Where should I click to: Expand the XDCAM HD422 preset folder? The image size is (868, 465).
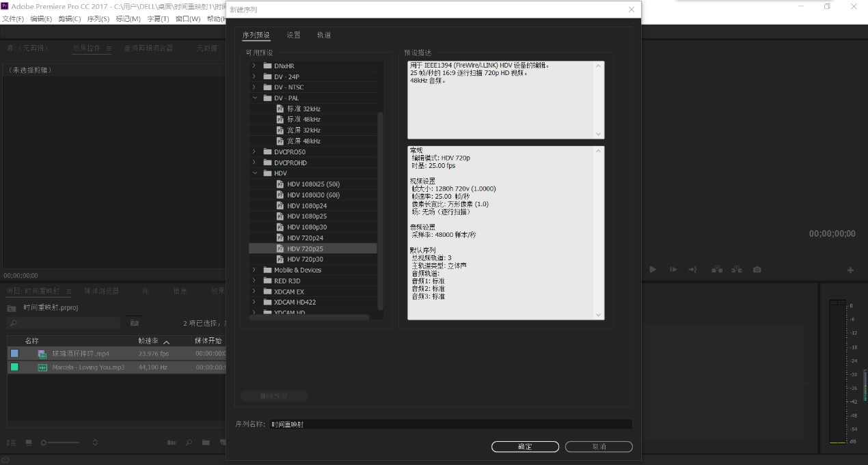click(x=254, y=302)
